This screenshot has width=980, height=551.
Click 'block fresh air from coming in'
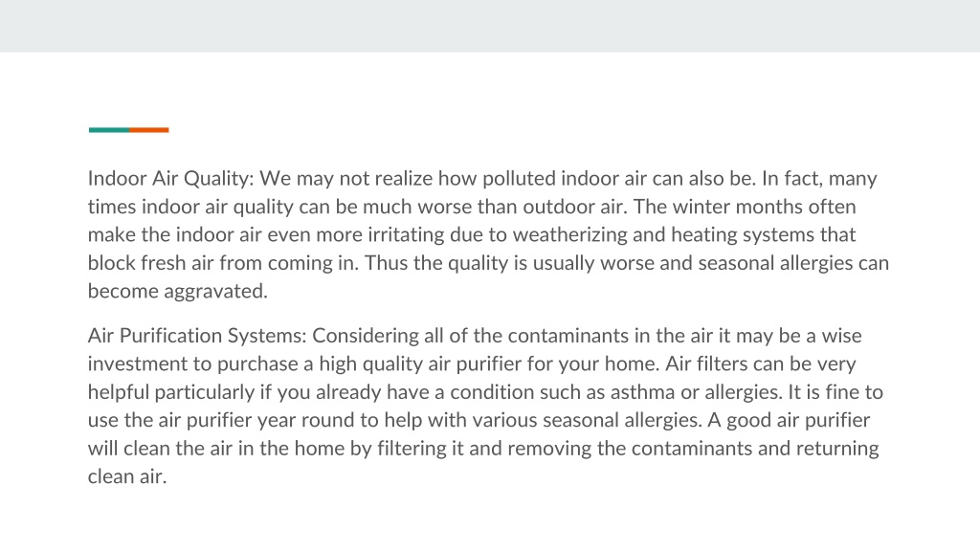point(221,263)
